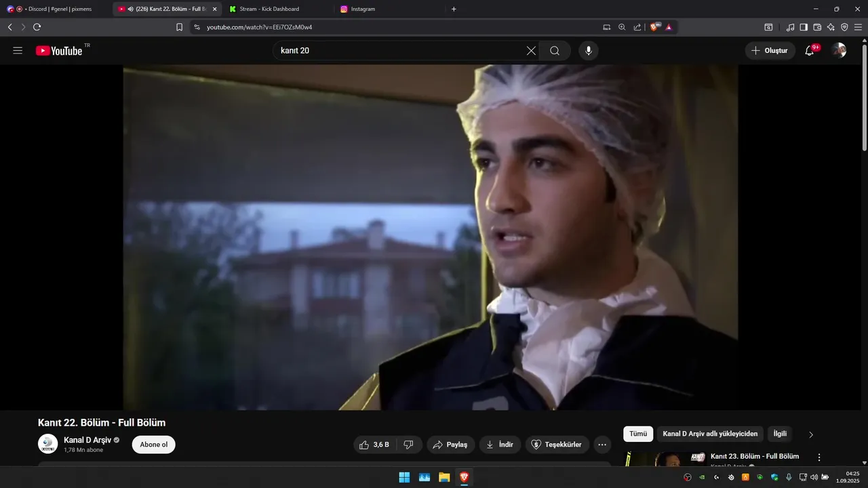Image resolution: width=868 pixels, height=488 pixels.
Task: Open the microphone tray icon
Action: point(789,477)
